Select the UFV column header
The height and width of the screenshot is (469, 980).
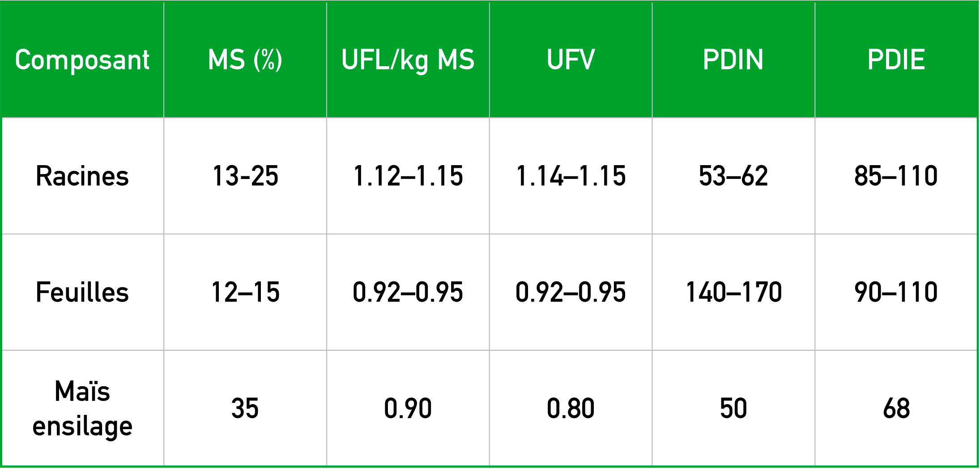571,60
